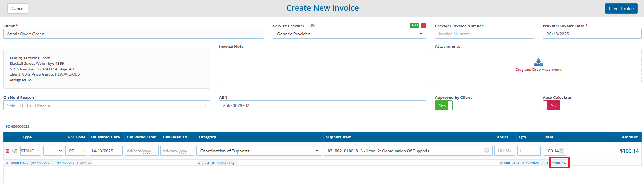644x183 pixels.
Task: Click the attachment upload icon
Action: [x=538, y=62]
